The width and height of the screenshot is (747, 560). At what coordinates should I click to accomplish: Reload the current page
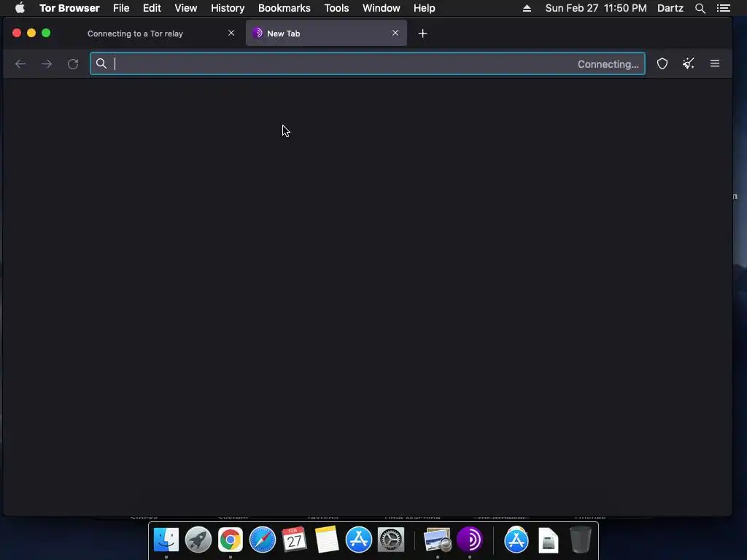(73, 64)
